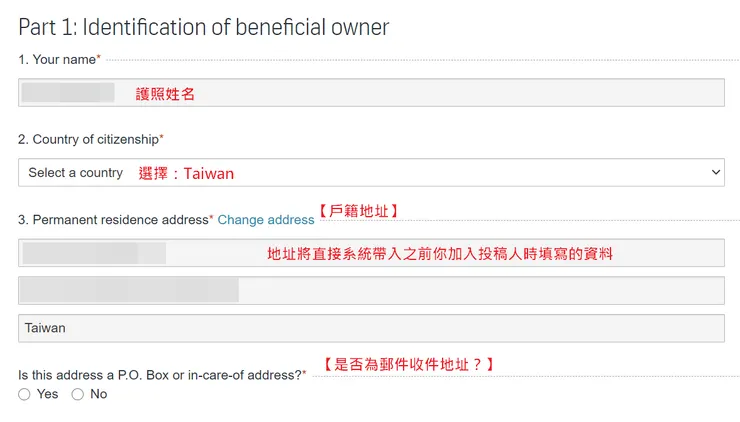Click the "No" label text
Viewport: 740px width, 422px height.
coord(98,395)
